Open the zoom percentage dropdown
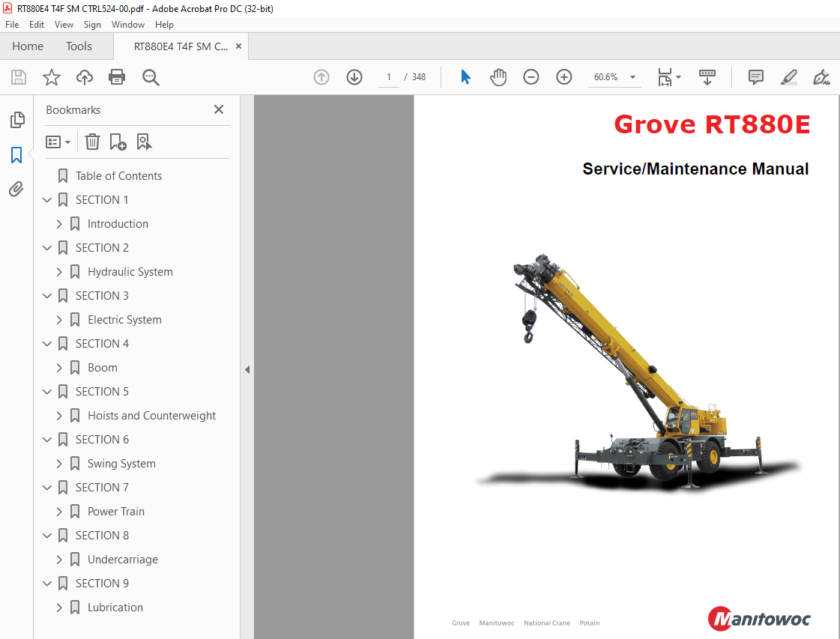 632,77
